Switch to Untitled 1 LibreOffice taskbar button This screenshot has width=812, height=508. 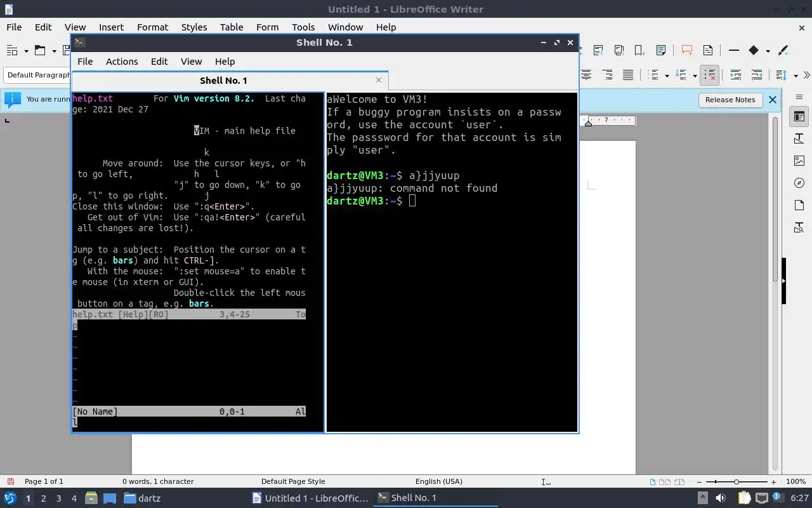point(310,498)
